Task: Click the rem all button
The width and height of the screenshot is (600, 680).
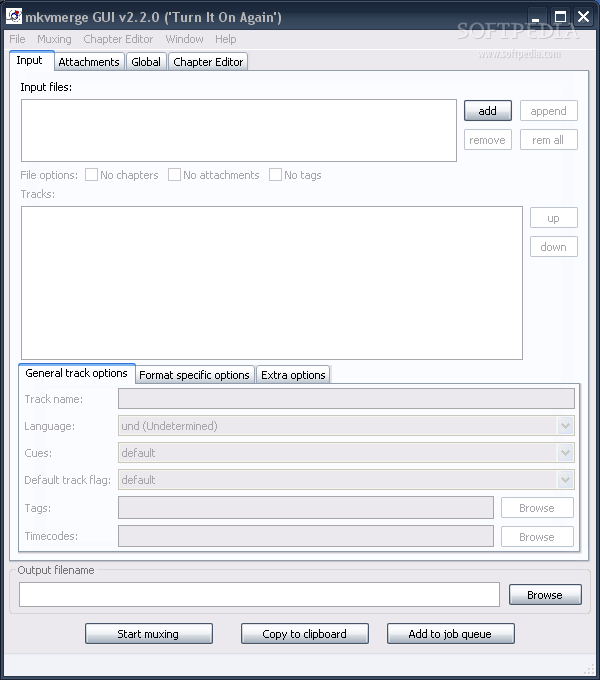Action: click(x=548, y=140)
